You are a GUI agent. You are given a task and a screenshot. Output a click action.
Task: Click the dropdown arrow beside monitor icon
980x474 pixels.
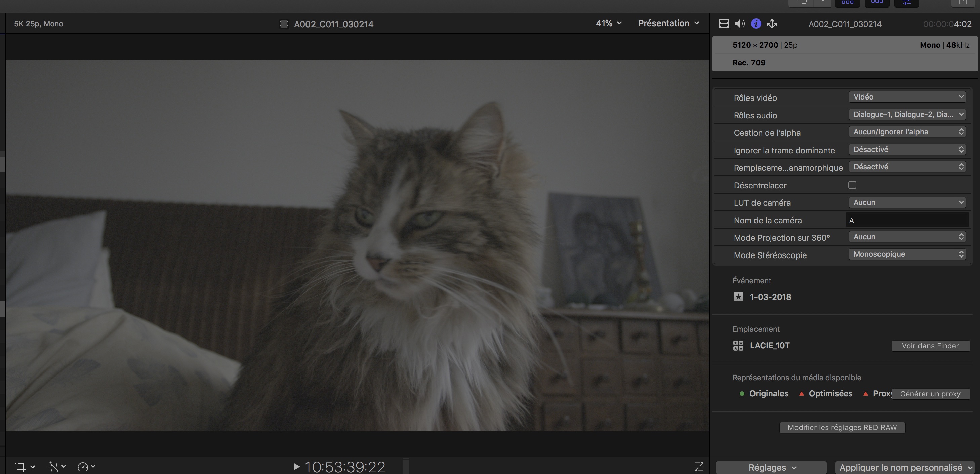coord(822,2)
